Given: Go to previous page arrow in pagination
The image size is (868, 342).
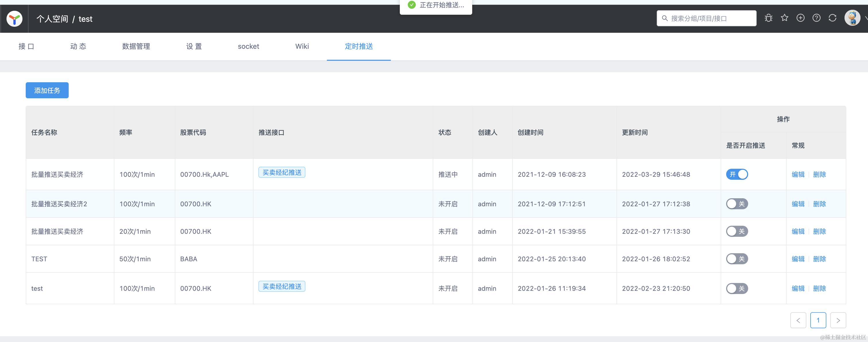Looking at the screenshot, I should tap(798, 320).
